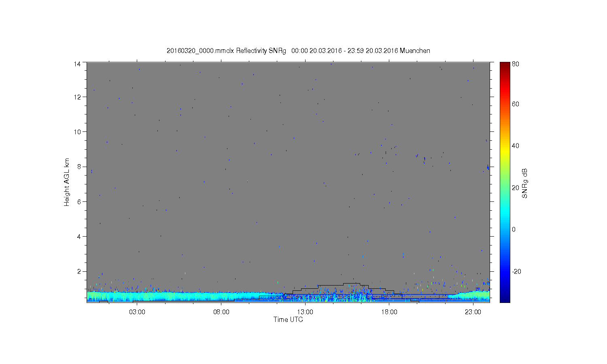Click the 23:00 time tick label
This screenshot has width=607, height=364.
[473, 312]
